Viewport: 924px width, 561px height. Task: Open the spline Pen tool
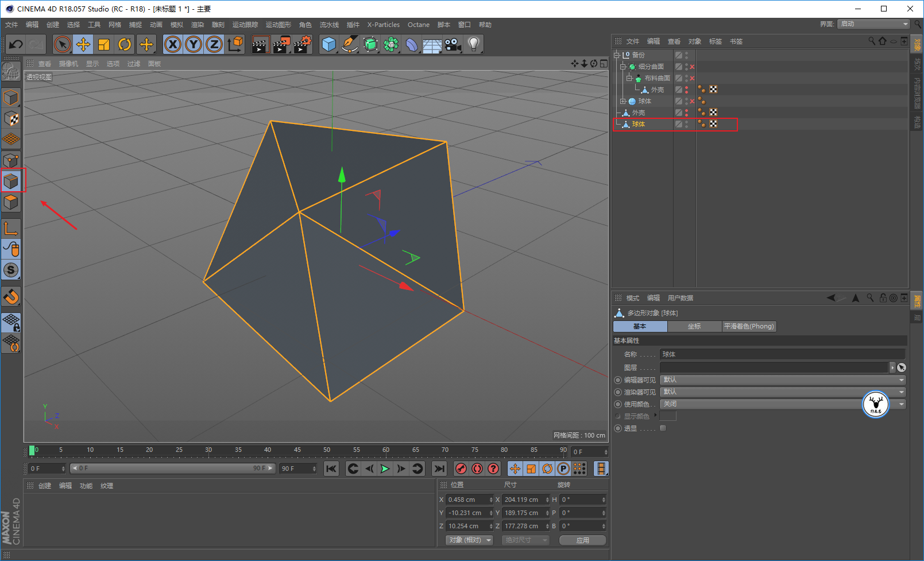pos(350,44)
